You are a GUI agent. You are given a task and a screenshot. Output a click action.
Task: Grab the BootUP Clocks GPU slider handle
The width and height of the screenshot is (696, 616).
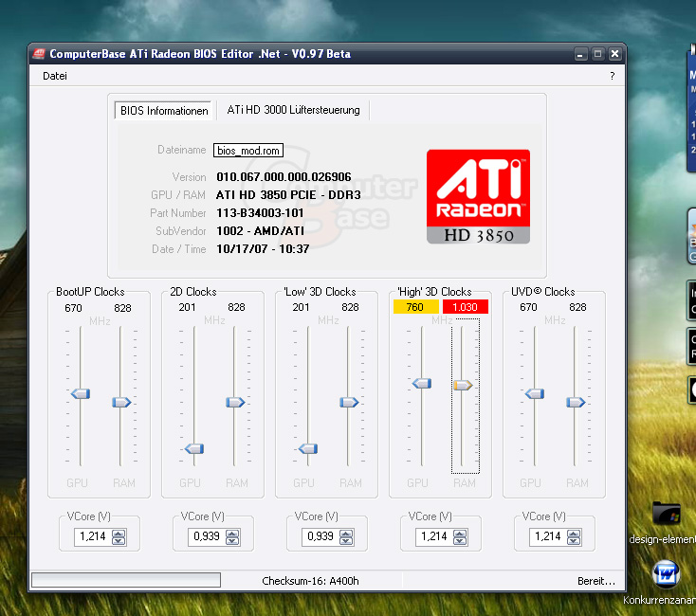81,393
